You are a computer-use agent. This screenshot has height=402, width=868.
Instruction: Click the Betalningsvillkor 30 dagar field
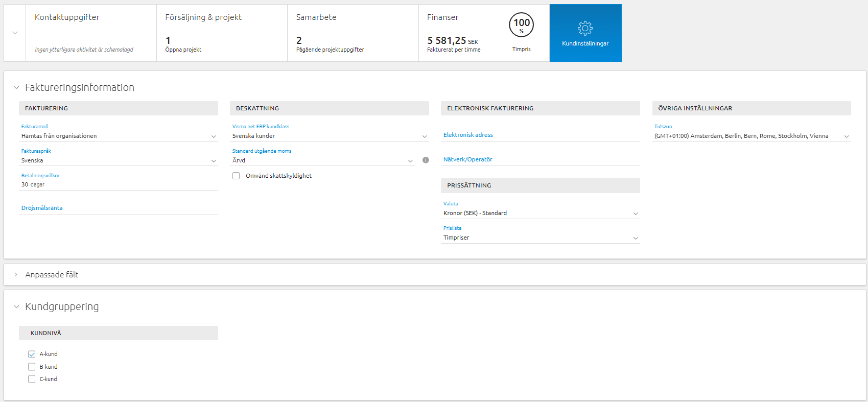[119, 184]
